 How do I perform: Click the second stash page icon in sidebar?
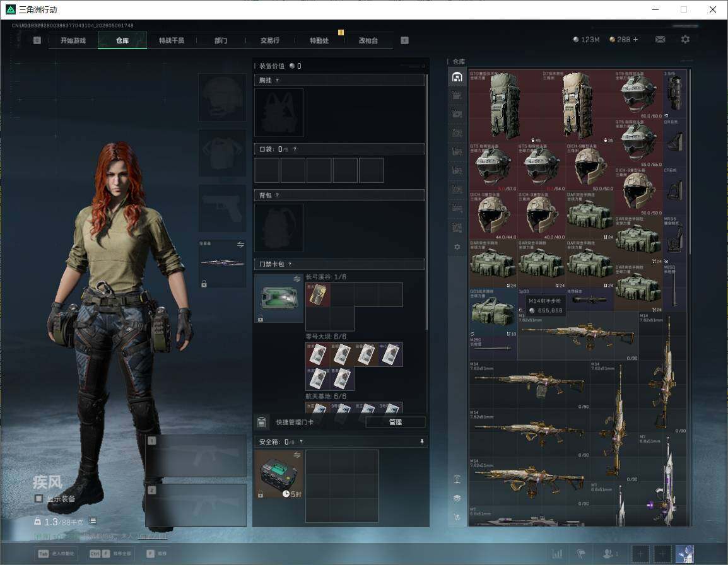(x=457, y=95)
